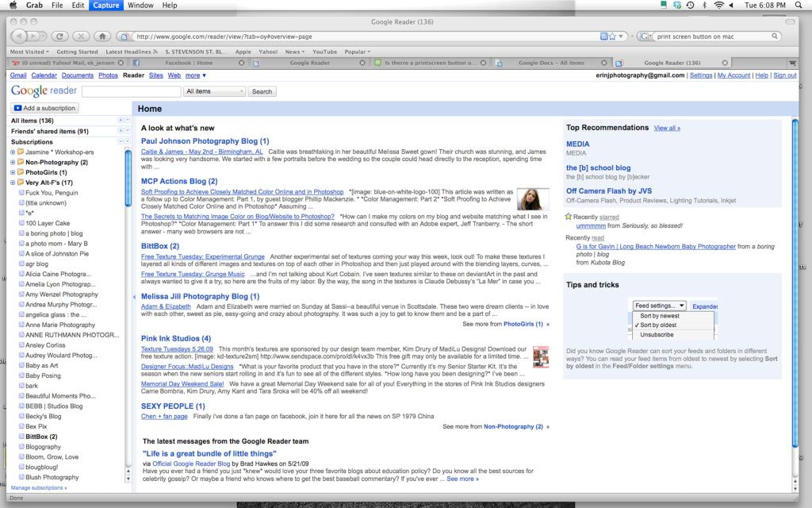Image resolution: width=812 pixels, height=508 pixels.
Task: Click the Google Reader search input field
Action: 132,91
